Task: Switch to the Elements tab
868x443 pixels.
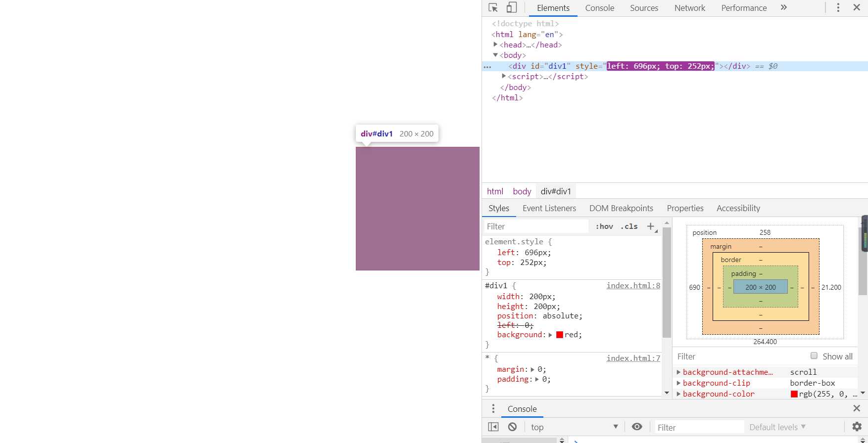Action: [553, 8]
